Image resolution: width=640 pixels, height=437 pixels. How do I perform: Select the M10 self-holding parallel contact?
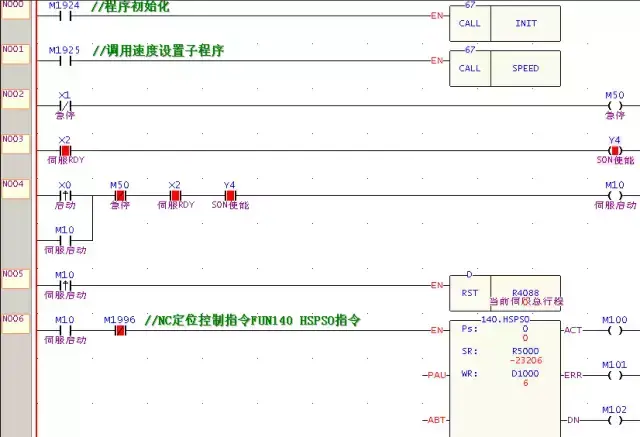(x=65, y=240)
